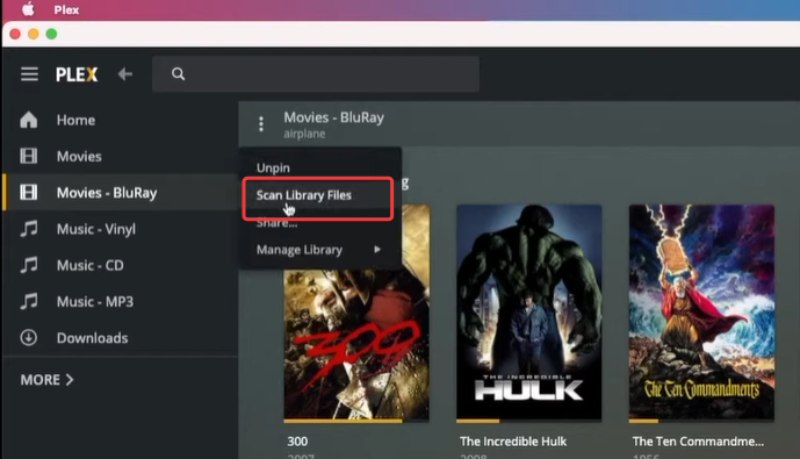Click the Plex logo
The image size is (800, 459).
click(77, 75)
